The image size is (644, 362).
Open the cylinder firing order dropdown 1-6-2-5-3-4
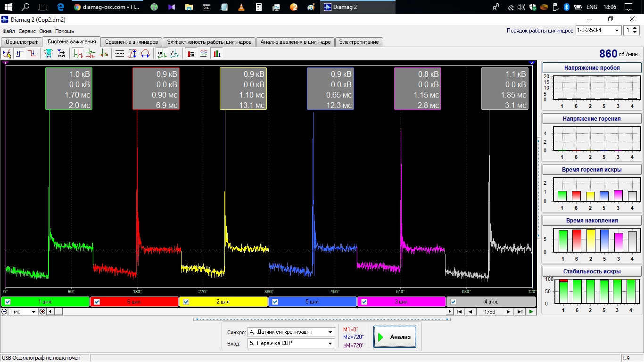pos(598,30)
